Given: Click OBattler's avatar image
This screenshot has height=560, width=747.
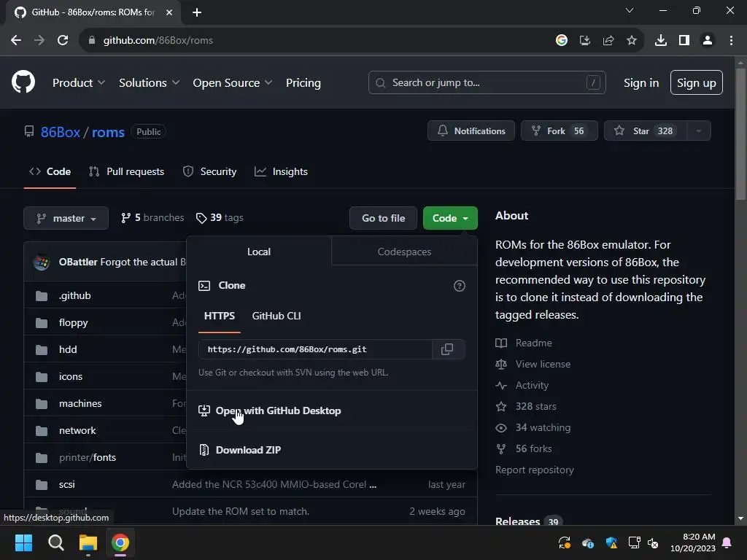Looking at the screenshot, I should click(x=42, y=262).
